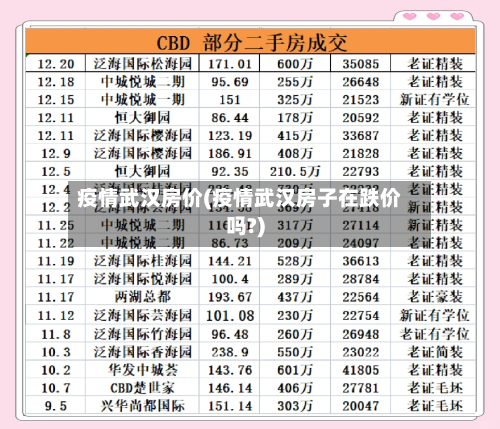Select price cell "415万"
This screenshot has height=429, width=500.
[x=295, y=136]
